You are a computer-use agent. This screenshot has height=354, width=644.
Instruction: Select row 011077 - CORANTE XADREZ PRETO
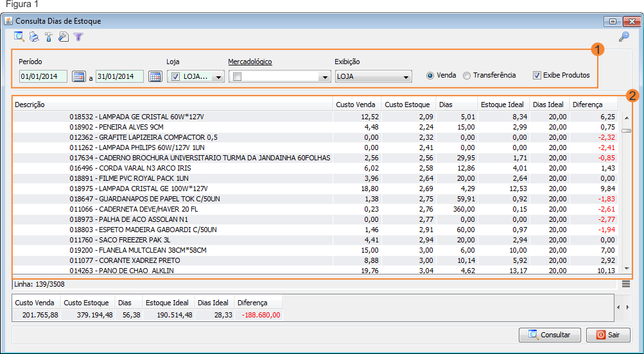315,260
